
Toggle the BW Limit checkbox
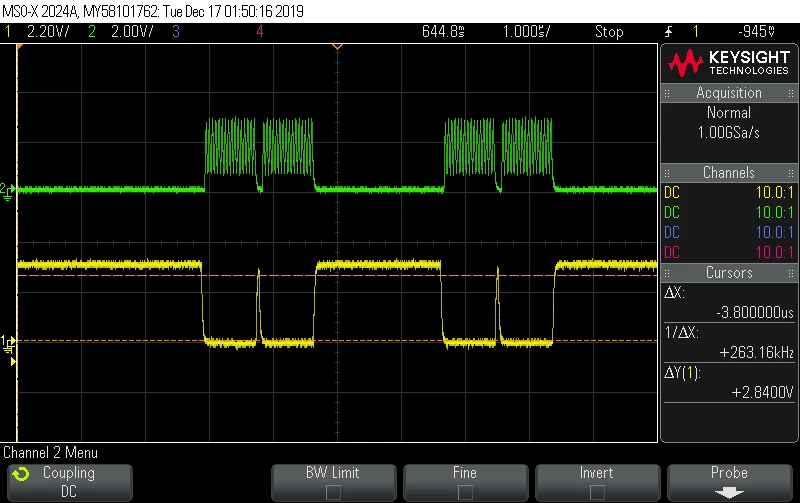pyautogui.click(x=333, y=492)
